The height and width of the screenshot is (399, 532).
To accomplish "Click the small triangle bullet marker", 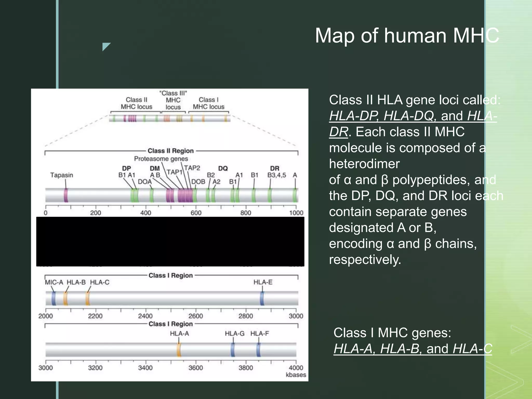I will tap(105, 46).
